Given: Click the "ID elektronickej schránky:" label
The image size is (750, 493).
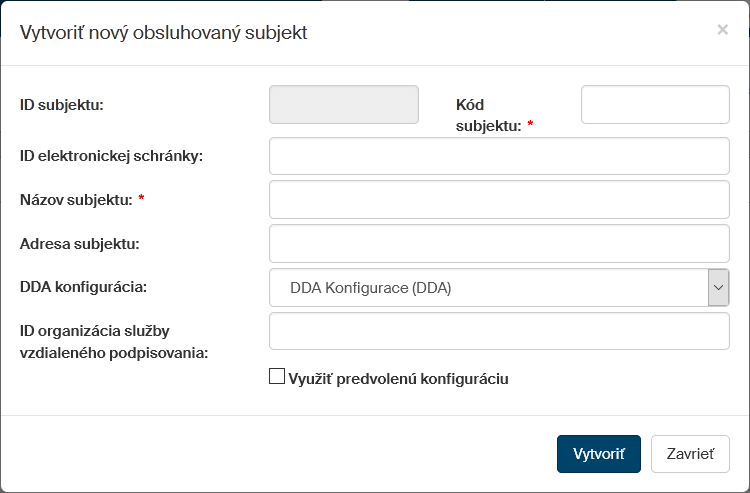Looking at the screenshot, I should point(111,156).
